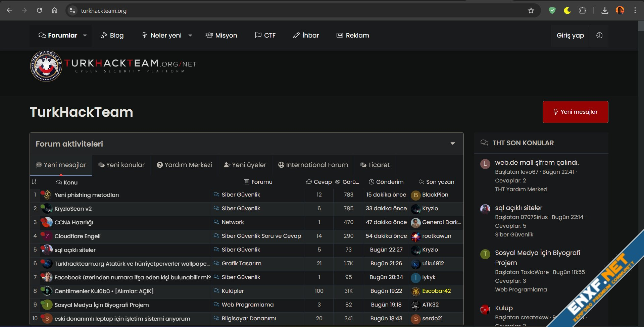This screenshot has height=327, width=644.
Task: Reload the page with the refresh icon
Action: 39,10
